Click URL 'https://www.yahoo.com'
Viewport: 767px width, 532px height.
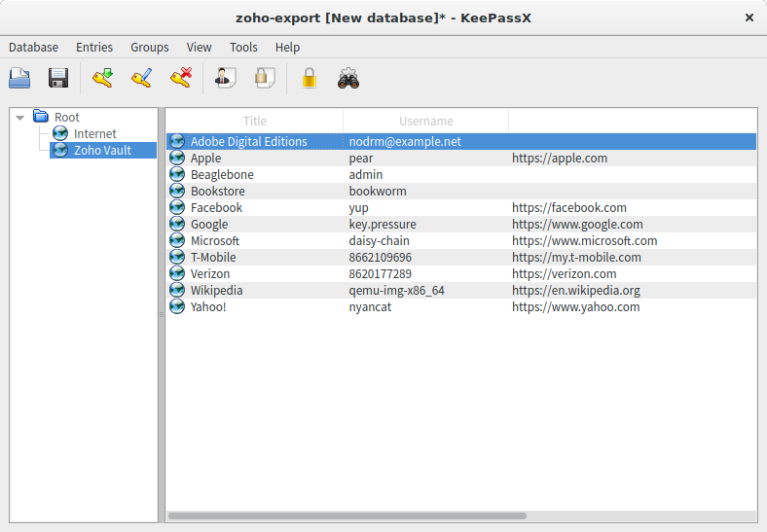[576, 307]
